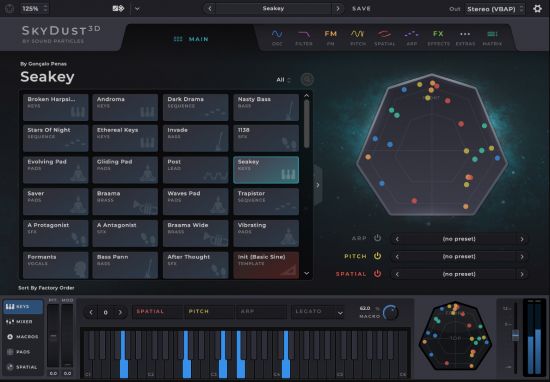
Task: Toggle the PITCH power button
Action: coord(377,256)
